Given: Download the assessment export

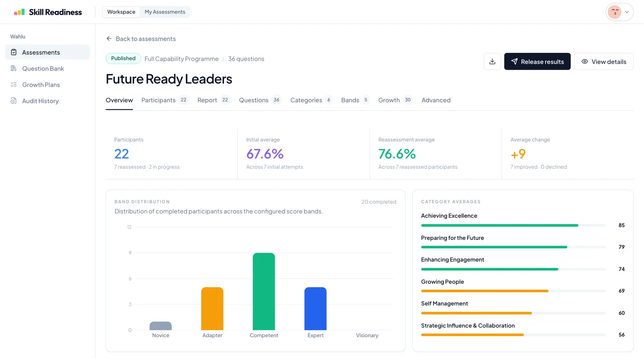Looking at the screenshot, I should click(x=492, y=61).
